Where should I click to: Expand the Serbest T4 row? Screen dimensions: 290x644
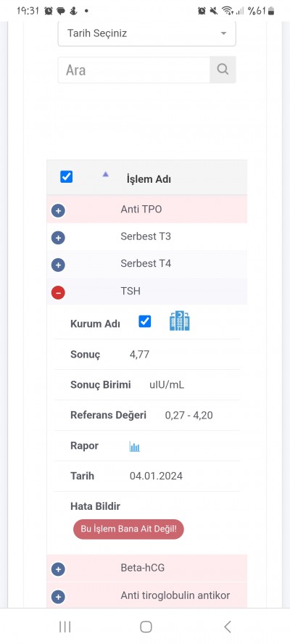[x=58, y=265]
